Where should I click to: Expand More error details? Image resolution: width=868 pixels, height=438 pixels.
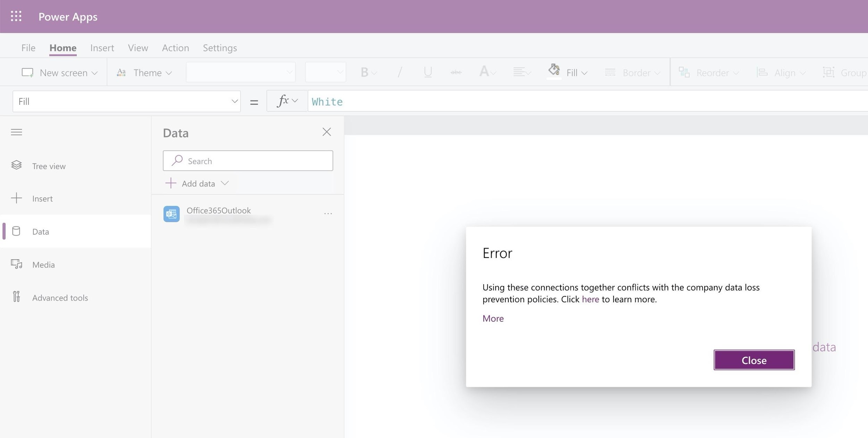coord(493,318)
